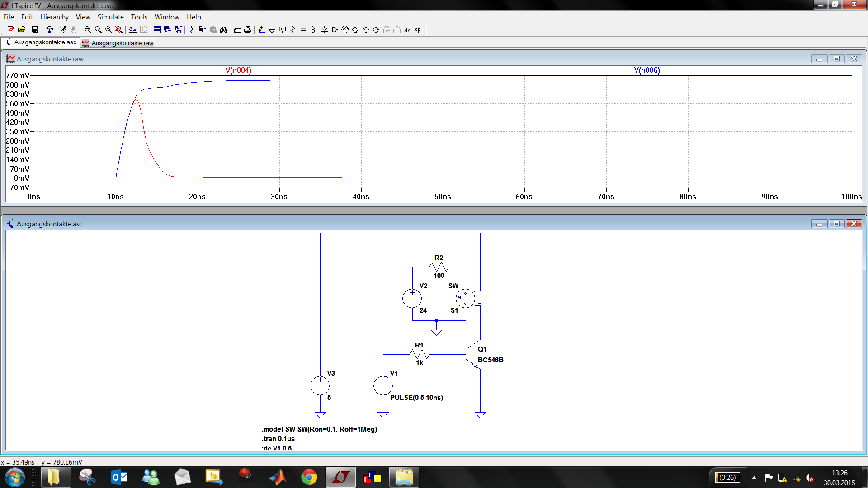Click the Zoom Out magnifier icon
Image resolution: width=868 pixels, height=488 pixels.
click(108, 30)
